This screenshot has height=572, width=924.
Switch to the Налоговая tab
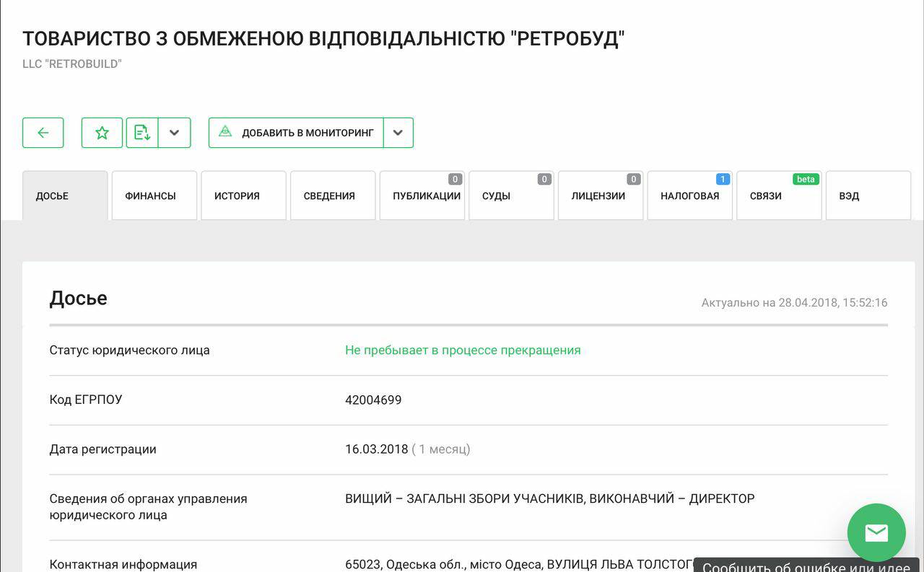689,195
